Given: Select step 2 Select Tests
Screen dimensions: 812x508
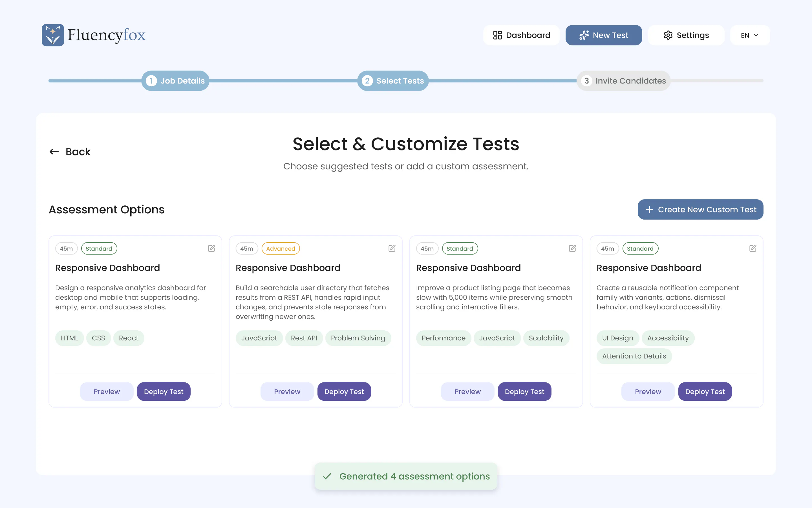Looking at the screenshot, I should click(x=393, y=81).
